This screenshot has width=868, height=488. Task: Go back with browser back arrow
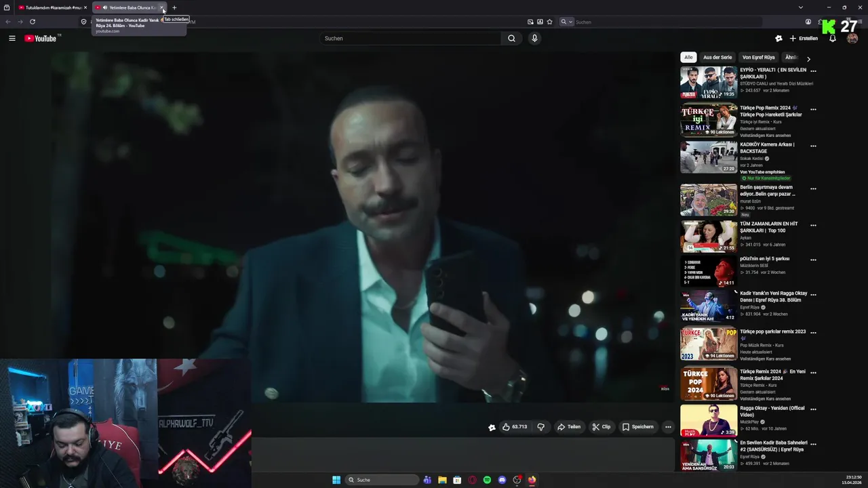pyautogui.click(x=8, y=22)
